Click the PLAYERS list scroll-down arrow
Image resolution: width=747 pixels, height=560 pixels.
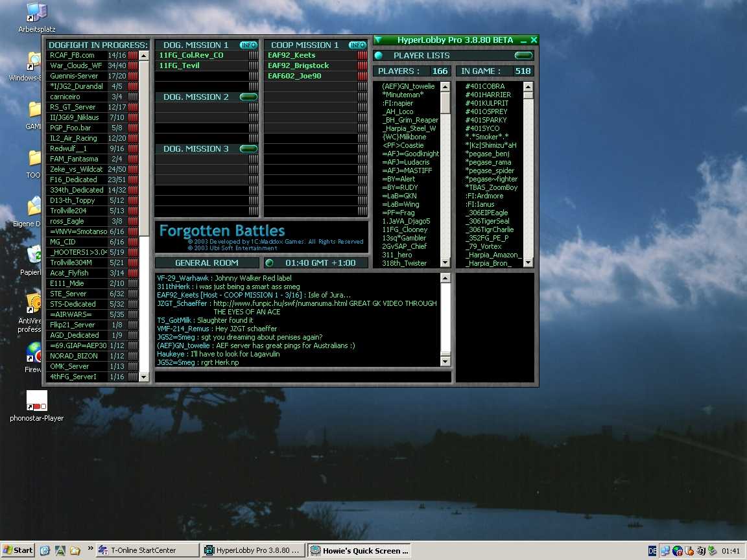pos(445,262)
